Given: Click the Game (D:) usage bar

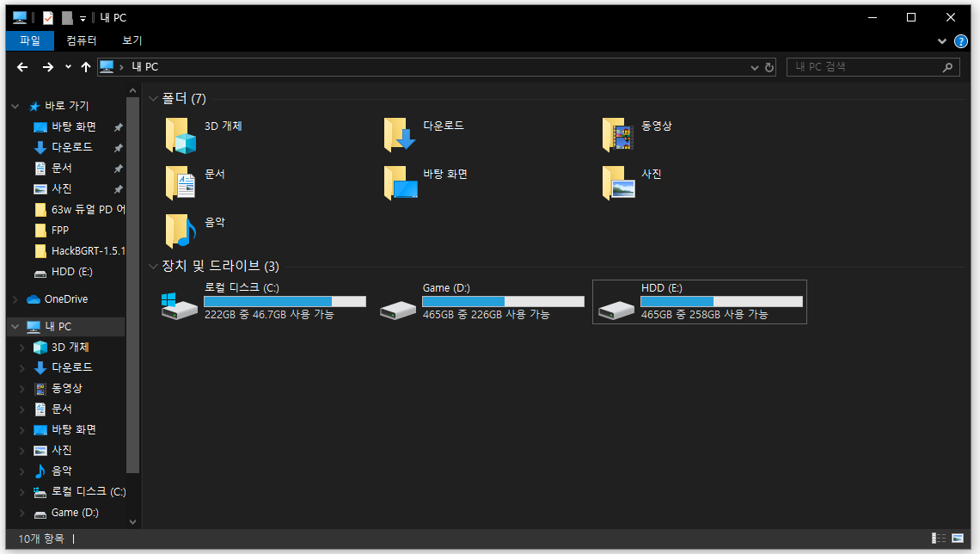Looking at the screenshot, I should pos(503,301).
